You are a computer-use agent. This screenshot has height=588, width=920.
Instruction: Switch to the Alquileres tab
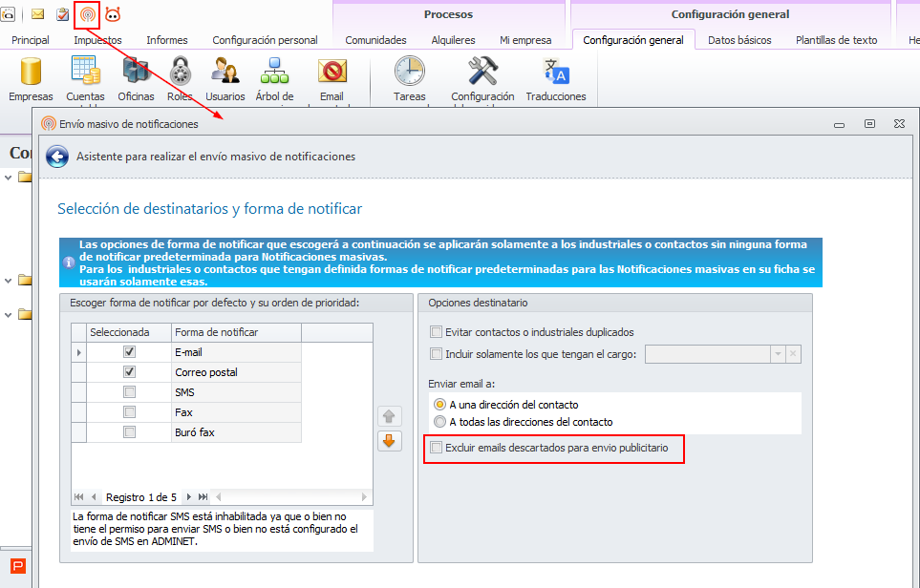click(x=454, y=40)
